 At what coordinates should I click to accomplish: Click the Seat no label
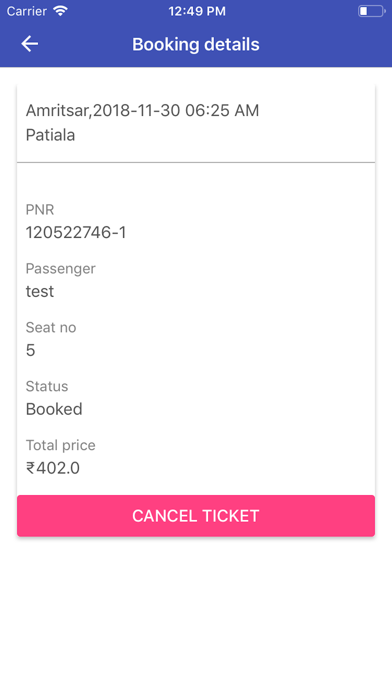tap(51, 328)
